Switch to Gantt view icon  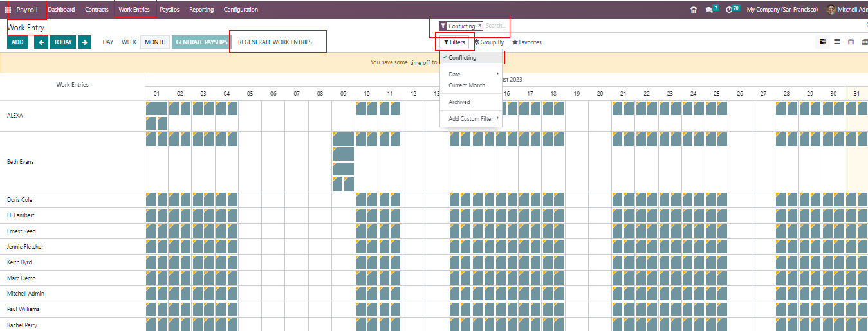[823, 42]
